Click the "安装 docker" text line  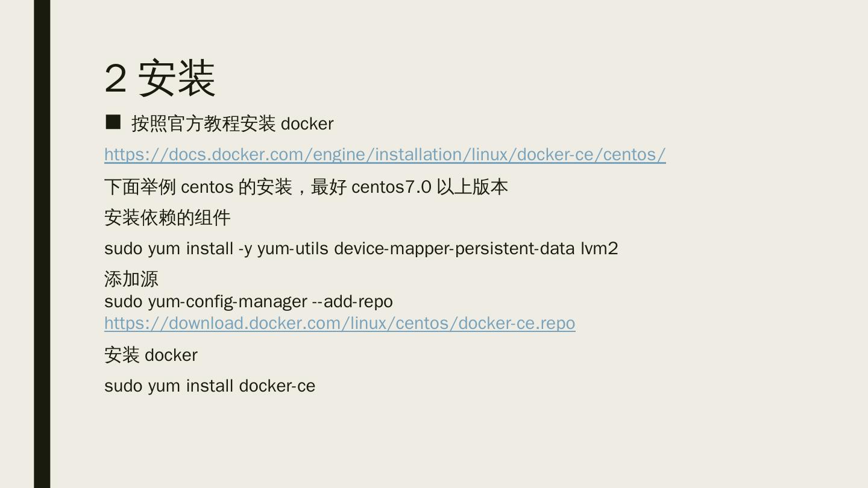pyautogui.click(x=151, y=355)
